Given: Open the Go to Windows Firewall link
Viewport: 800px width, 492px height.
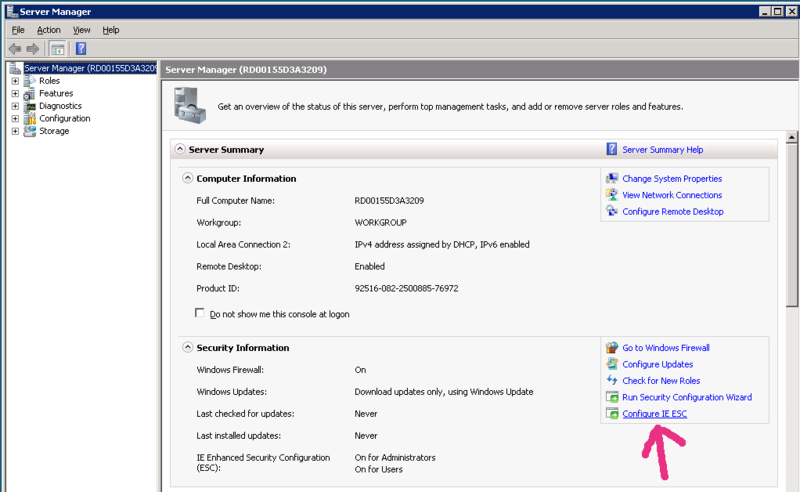Looking at the screenshot, I should [x=666, y=348].
